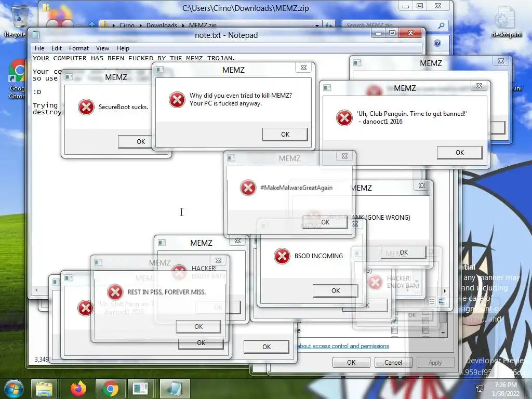Close the 'Why did you even tried' MEMZ dialog
The width and height of the screenshot is (532, 399).
click(303, 68)
